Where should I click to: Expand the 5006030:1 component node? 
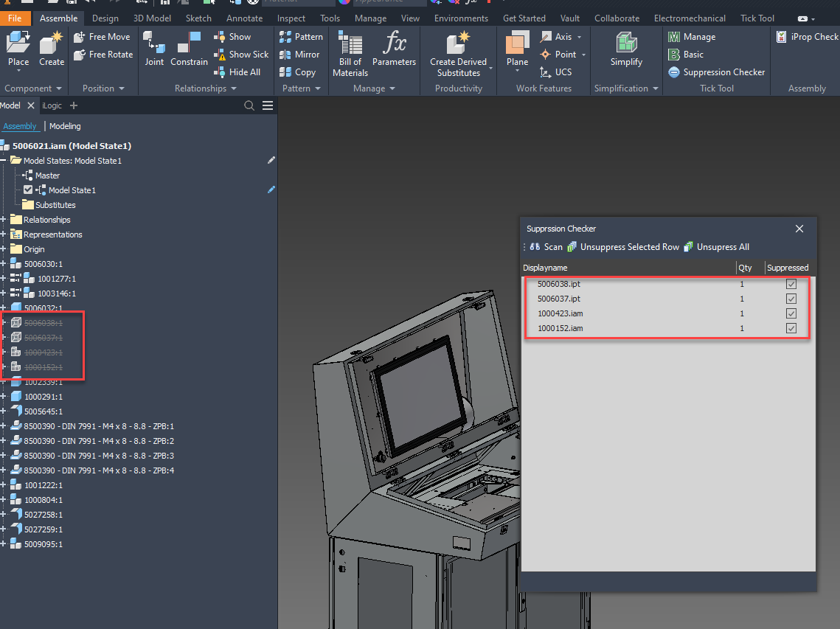[x=3, y=263]
